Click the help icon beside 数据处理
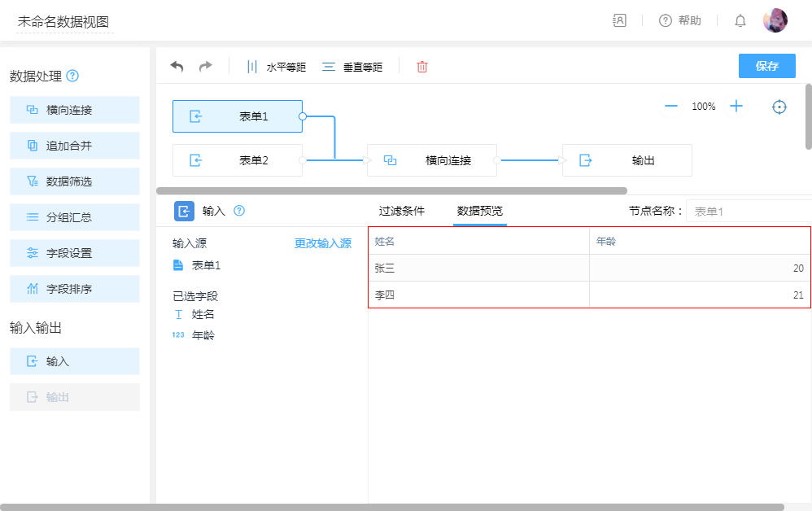812x511 pixels. (x=72, y=76)
